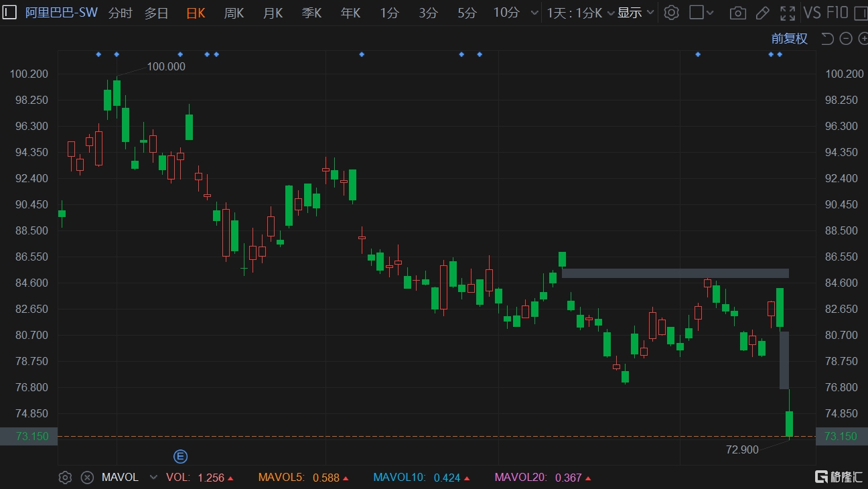The height and width of the screenshot is (489, 868).
Task: Open the 显示 display dropdown
Action: pyautogui.click(x=636, y=13)
